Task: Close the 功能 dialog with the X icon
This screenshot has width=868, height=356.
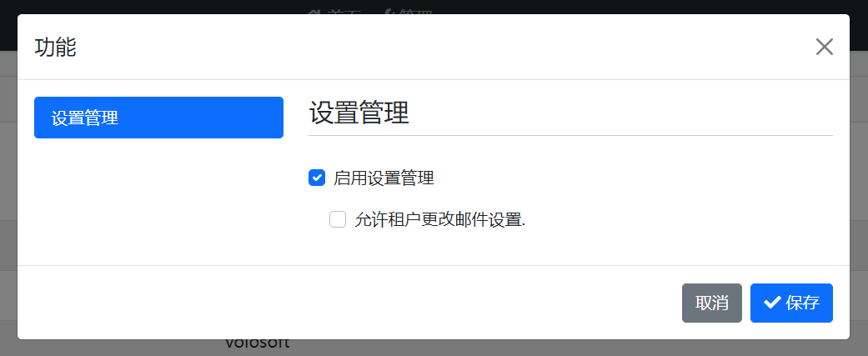Action: pos(825,47)
